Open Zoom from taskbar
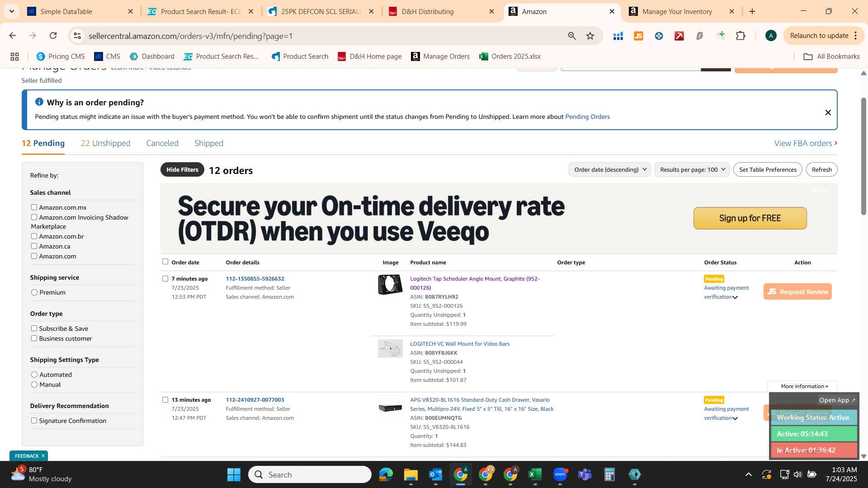This screenshot has width=868, height=488. click(x=560, y=474)
